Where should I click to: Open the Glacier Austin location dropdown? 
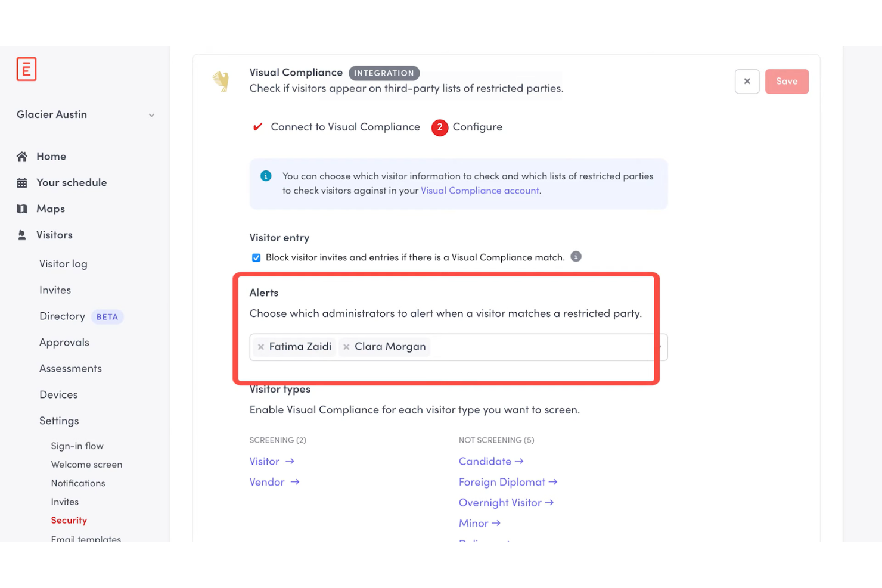pos(85,114)
